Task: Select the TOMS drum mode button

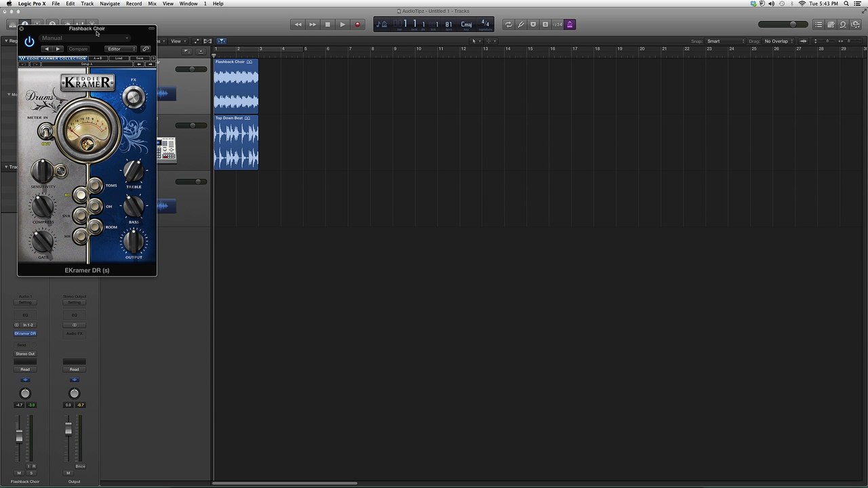Action: pos(95,185)
